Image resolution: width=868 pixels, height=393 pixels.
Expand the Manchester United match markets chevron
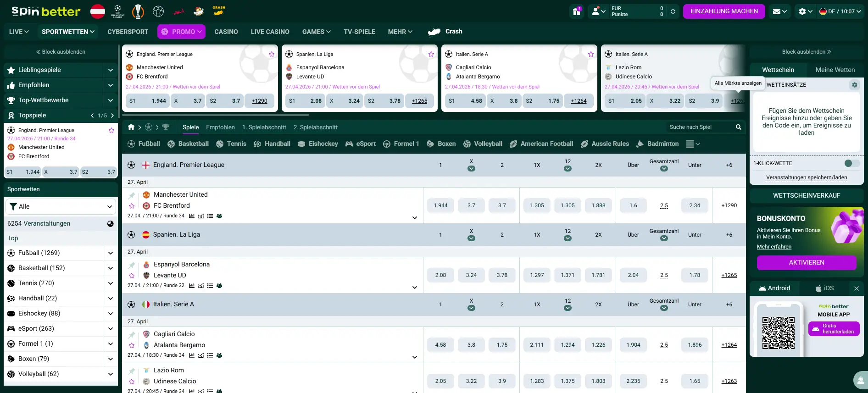point(415,218)
